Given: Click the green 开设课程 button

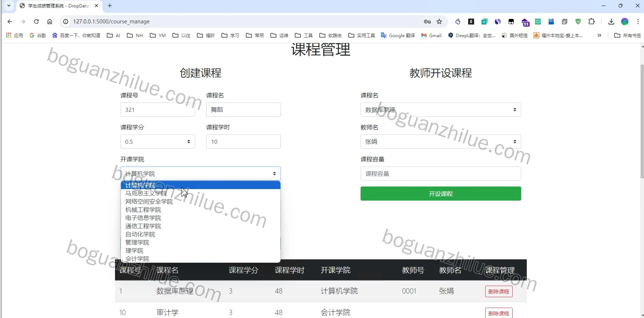Looking at the screenshot, I should (441, 194).
